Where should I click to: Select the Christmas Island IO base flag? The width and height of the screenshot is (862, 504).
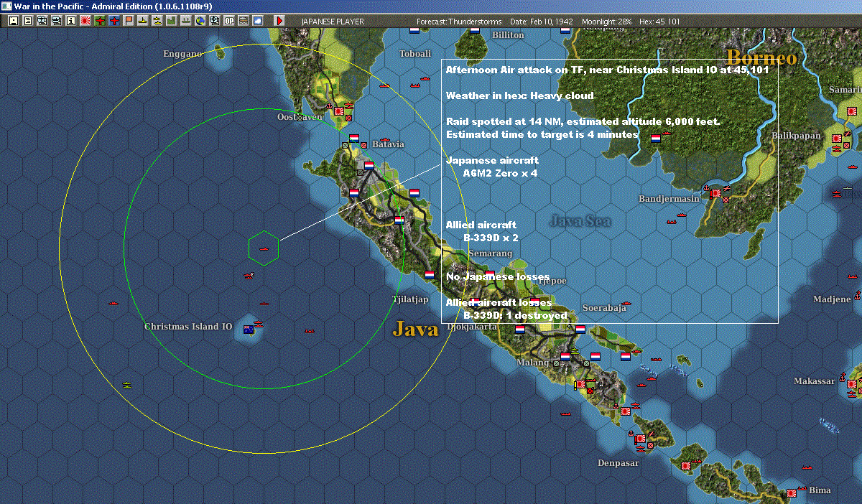pyautogui.click(x=249, y=330)
